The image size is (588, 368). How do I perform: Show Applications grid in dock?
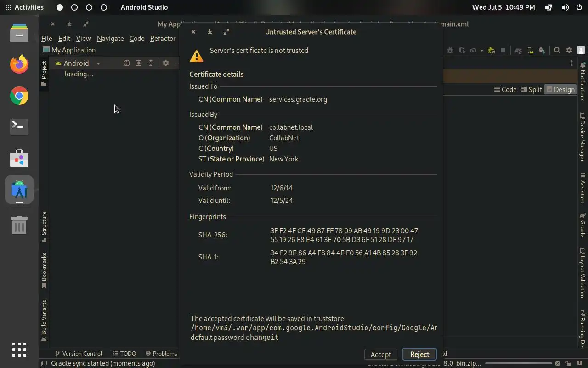[x=19, y=350]
